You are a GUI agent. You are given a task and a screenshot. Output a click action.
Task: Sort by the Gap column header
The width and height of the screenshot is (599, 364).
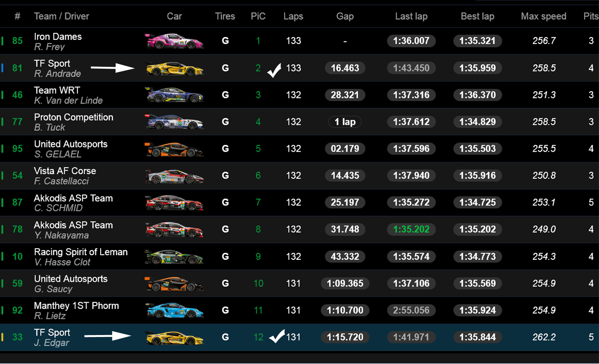pyautogui.click(x=345, y=16)
